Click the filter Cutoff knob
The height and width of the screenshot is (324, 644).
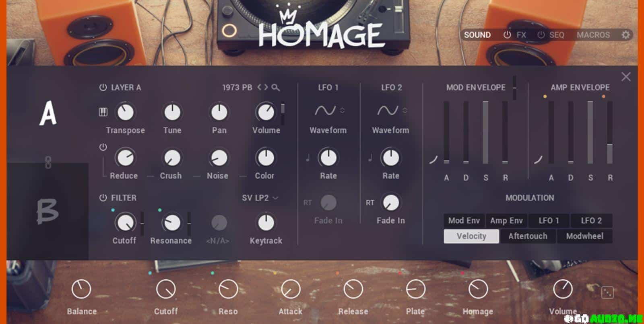[125, 223]
